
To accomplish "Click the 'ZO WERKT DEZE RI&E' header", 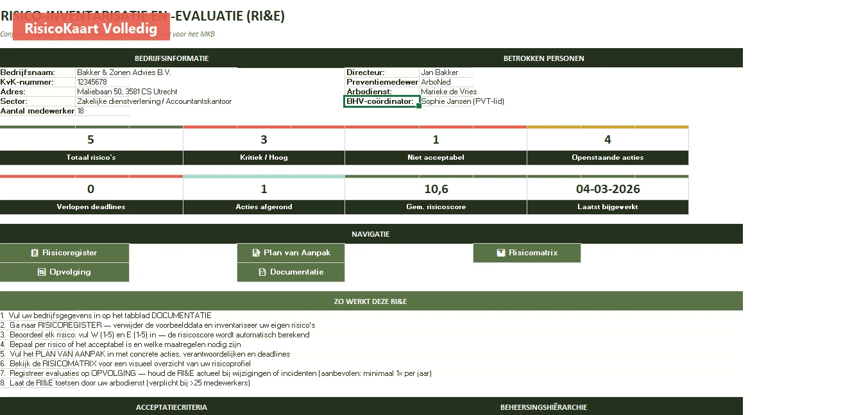I will [371, 301].
